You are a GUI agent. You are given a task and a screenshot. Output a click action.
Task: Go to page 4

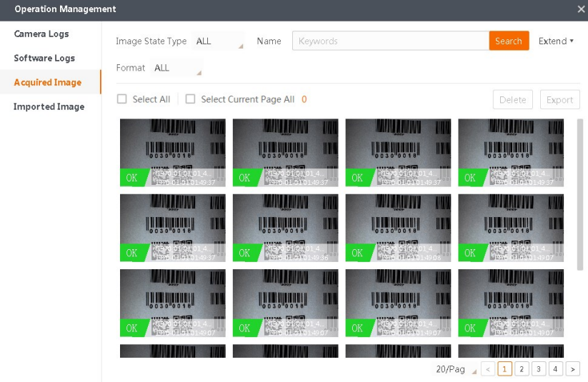[555, 369]
